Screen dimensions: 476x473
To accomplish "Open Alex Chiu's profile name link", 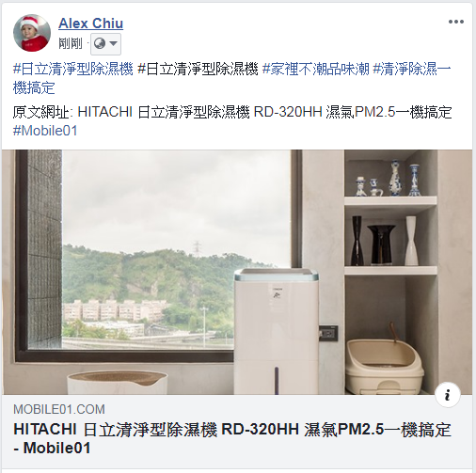I will click(90, 24).
